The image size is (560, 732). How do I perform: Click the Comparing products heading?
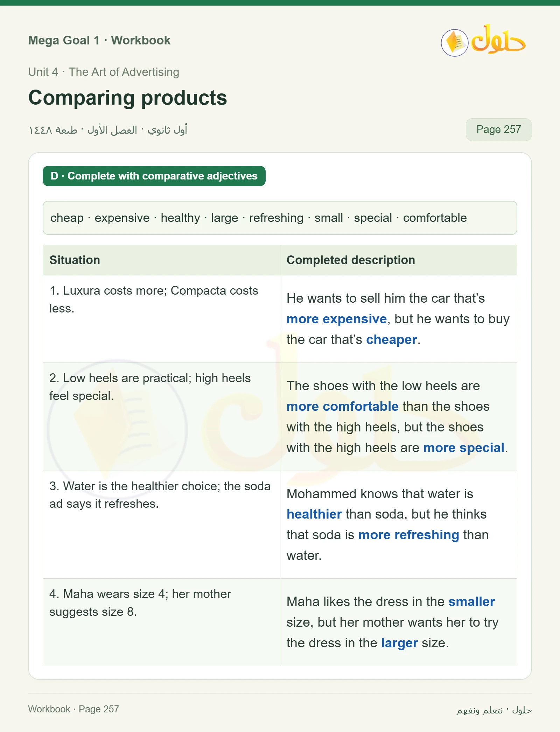(x=128, y=98)
